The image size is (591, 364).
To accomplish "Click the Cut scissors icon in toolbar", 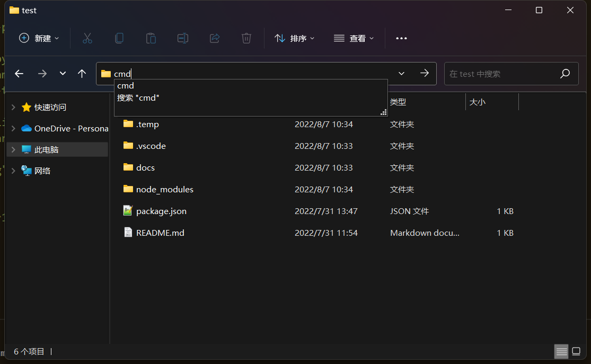I will pos(87,38).
